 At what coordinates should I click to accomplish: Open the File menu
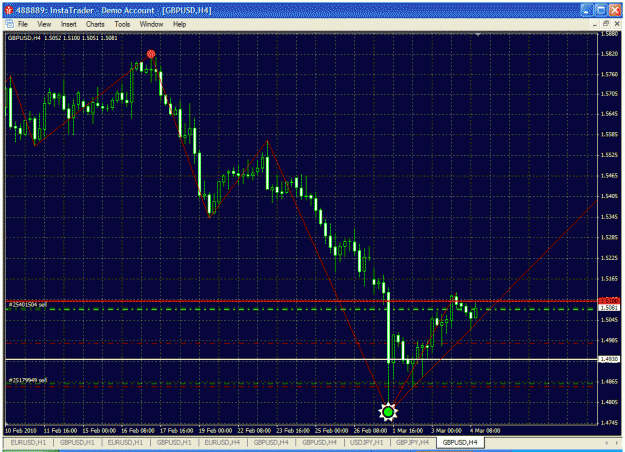(23, 24)
